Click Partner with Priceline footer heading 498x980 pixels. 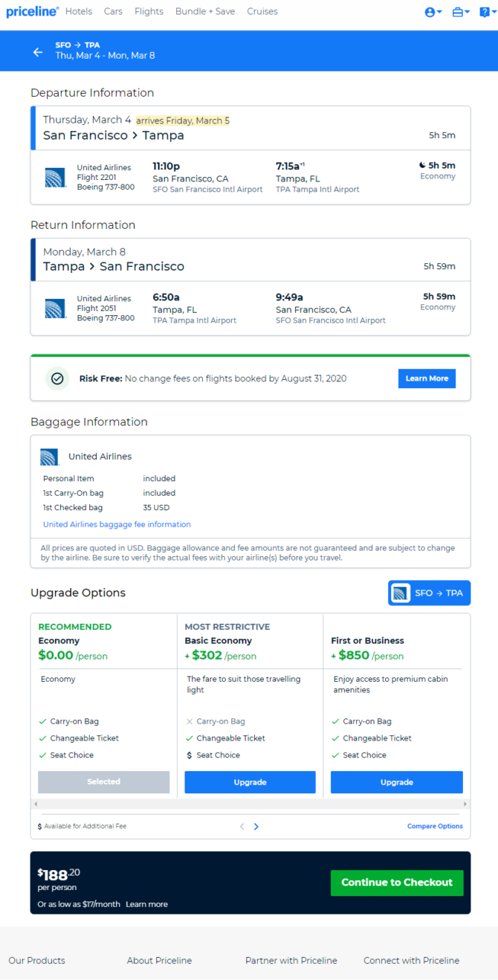(291, 960)
